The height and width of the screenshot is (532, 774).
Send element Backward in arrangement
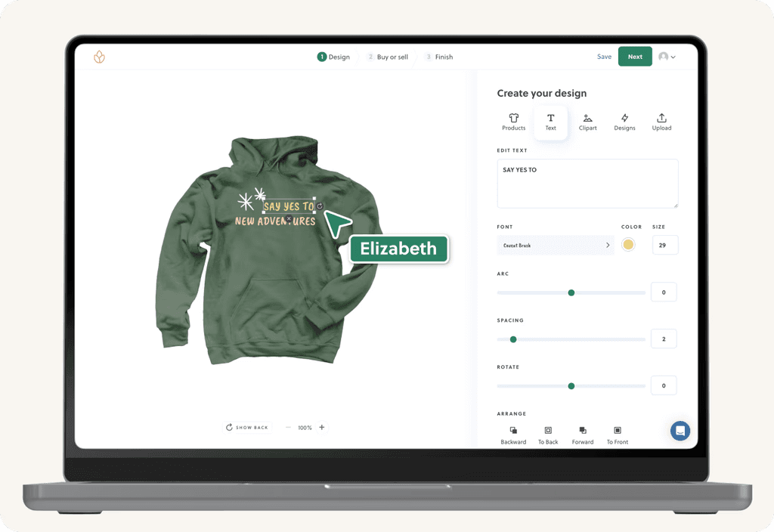(x=513, y=435)
